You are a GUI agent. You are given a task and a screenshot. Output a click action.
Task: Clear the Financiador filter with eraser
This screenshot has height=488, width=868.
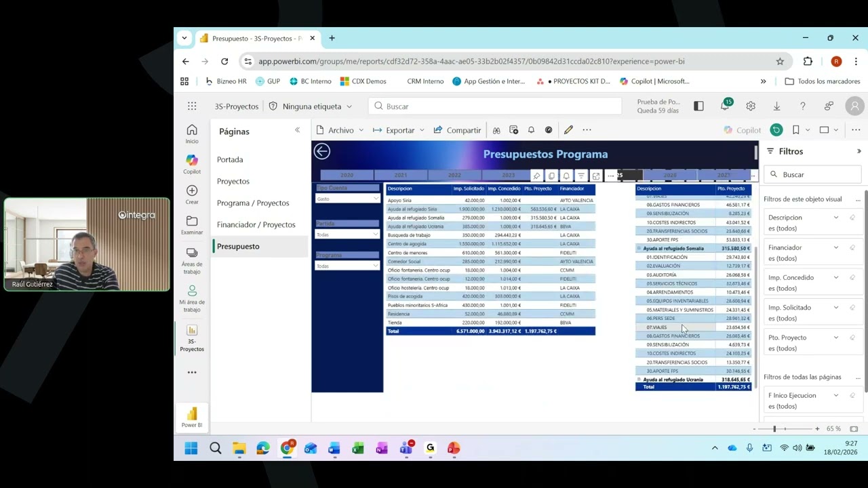[852, 247]
